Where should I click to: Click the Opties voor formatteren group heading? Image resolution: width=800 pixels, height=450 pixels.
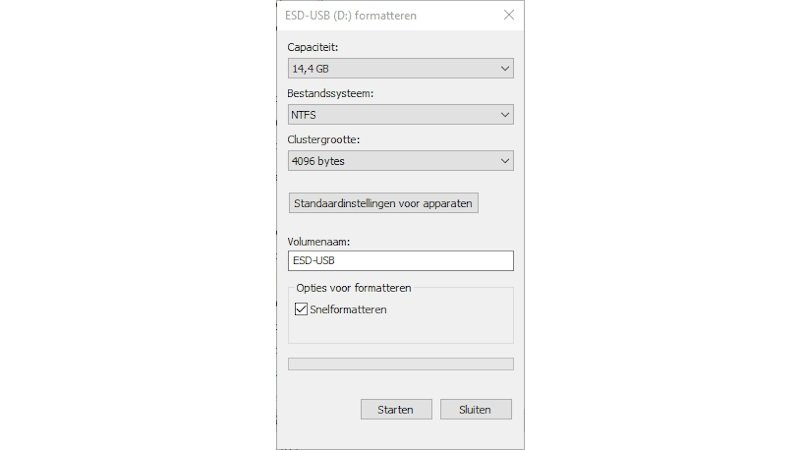click(354, 288)
